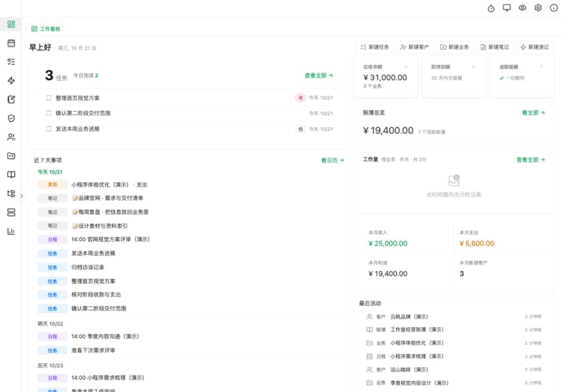This screenshot has height=392, width=565.
Task: Expand the sidebar with the chevron arrow
Action: coord(22,196)
